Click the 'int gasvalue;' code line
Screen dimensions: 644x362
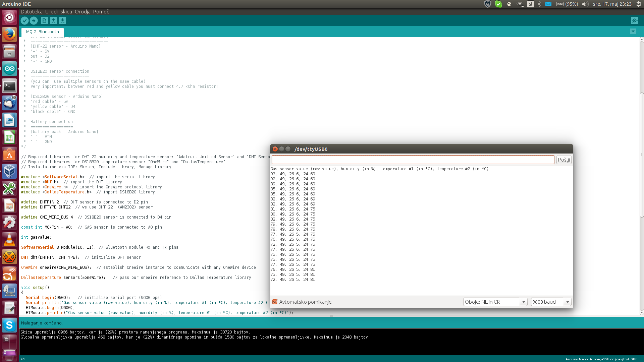click(x=36, y=237)
